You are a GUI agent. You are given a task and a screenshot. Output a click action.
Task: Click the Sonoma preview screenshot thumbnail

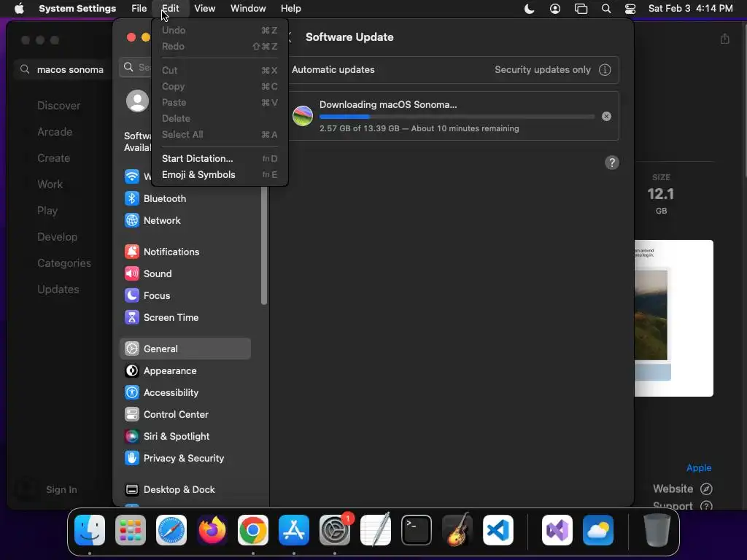(x=673, y=318)
